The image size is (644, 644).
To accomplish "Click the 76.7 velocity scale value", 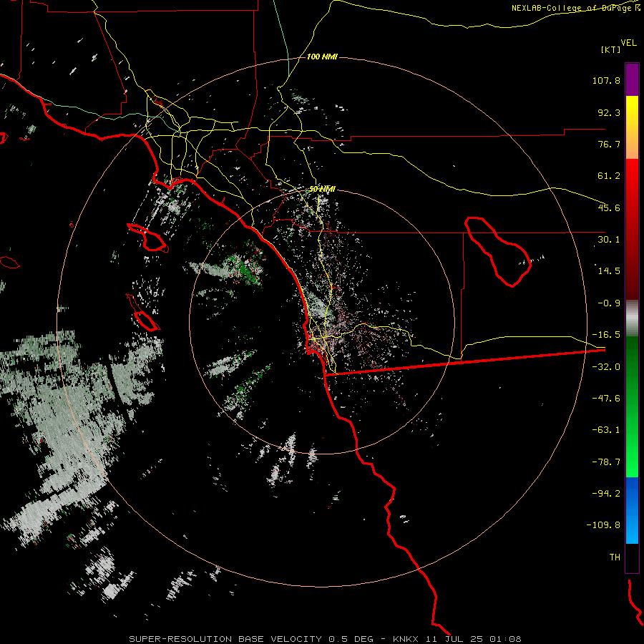I will (609, 144).
